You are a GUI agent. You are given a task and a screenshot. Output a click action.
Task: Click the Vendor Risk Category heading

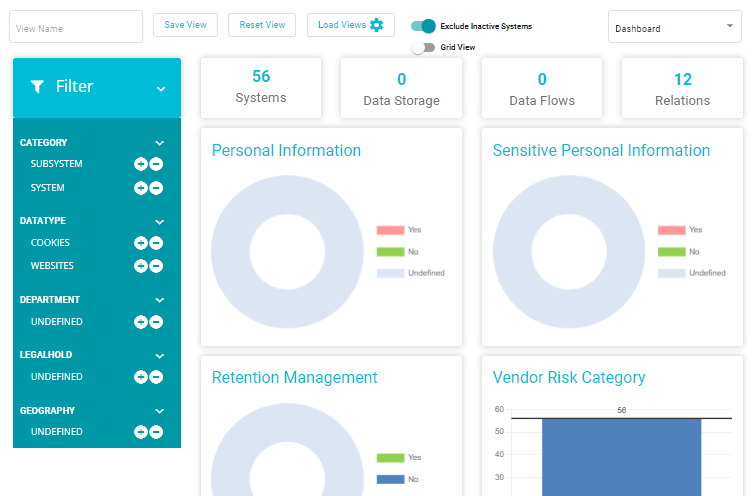point(569,378)
